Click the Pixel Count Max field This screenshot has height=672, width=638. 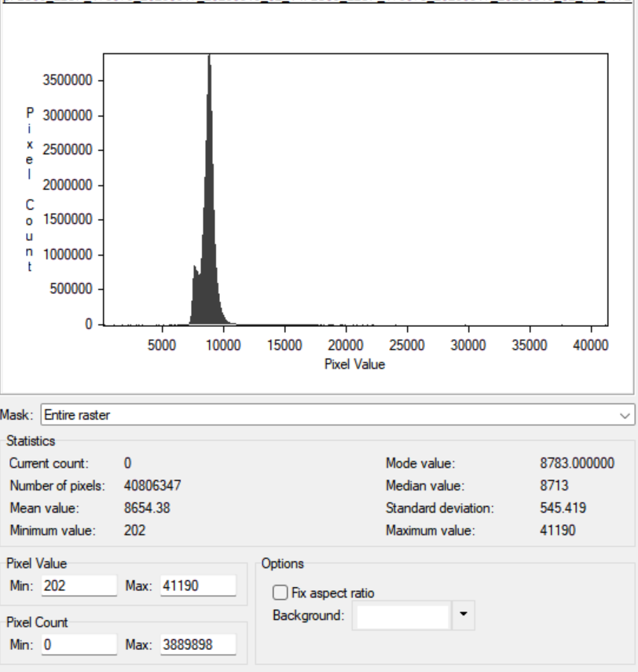pyautogui.click(x=198, y=644)
